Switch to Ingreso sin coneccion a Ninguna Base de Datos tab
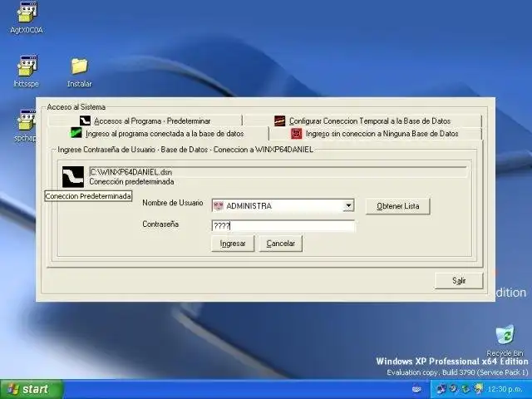The image size is (532, 399). click(376, 134)
